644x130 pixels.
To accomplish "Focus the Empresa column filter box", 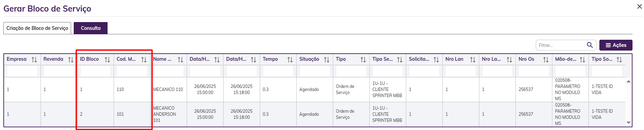I will [x=22, y=71].
